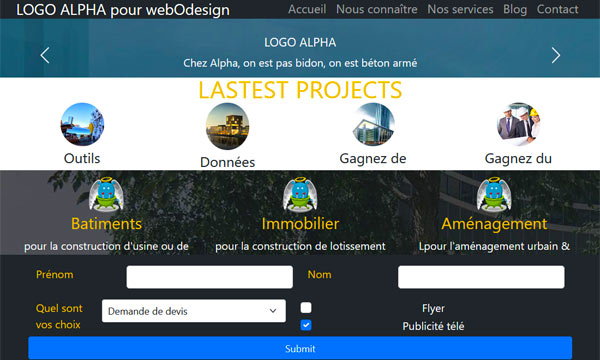Enable the Flyer checkbox

pos(306,308)
